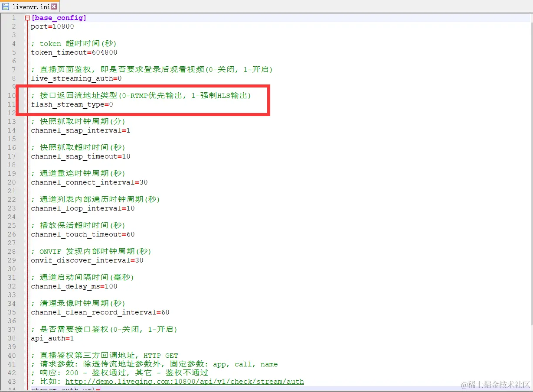Click the channel_delay_ms=100 line

pyautogui.click(x=74, y=286)
